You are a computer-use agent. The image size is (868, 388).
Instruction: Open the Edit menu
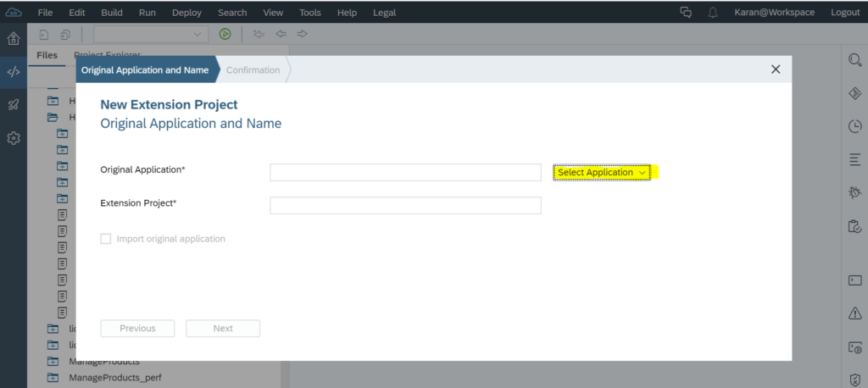pyautogui.click(x=77, y=12)
